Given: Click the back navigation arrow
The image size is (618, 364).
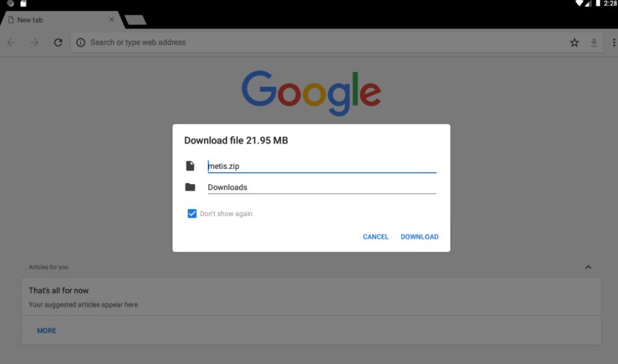Looking at the screenshot, I should point(11,42).
